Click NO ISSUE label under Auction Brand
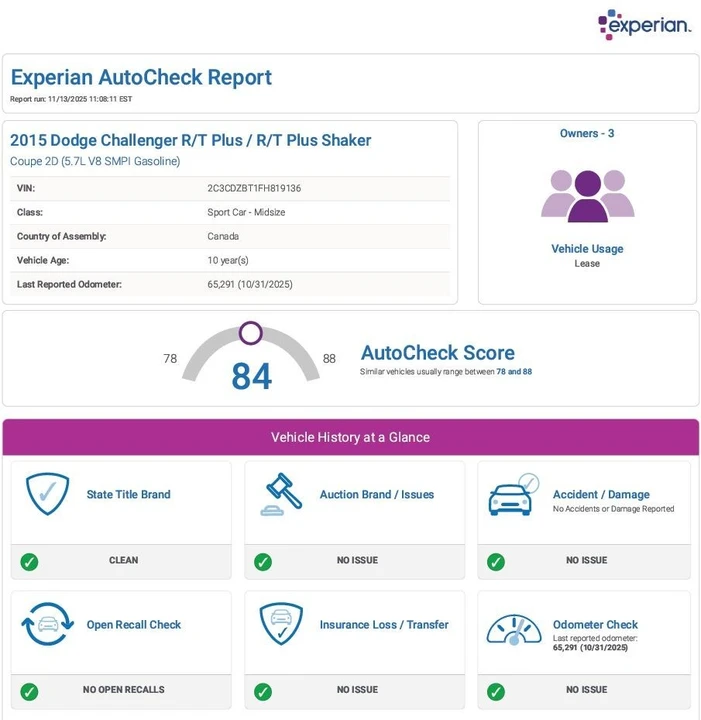This screenshot has width=701, height=720. (x=357, y=560)
